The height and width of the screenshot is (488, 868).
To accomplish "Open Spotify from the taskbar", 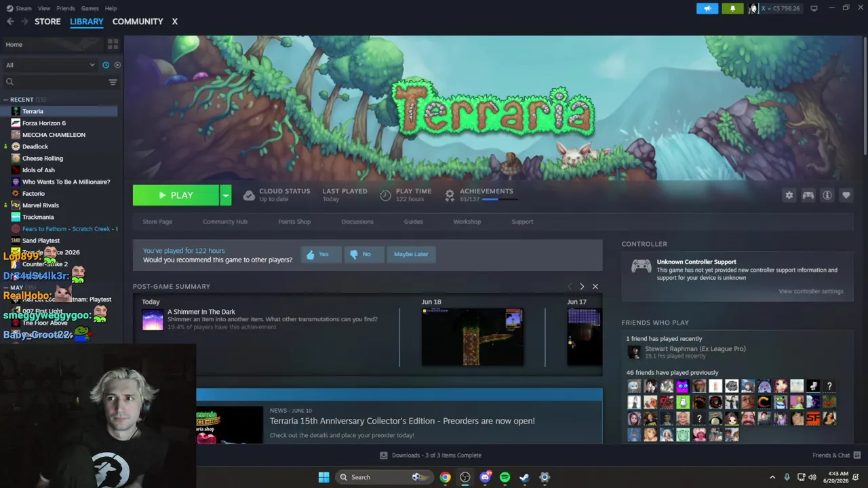I will click(505, 477).
